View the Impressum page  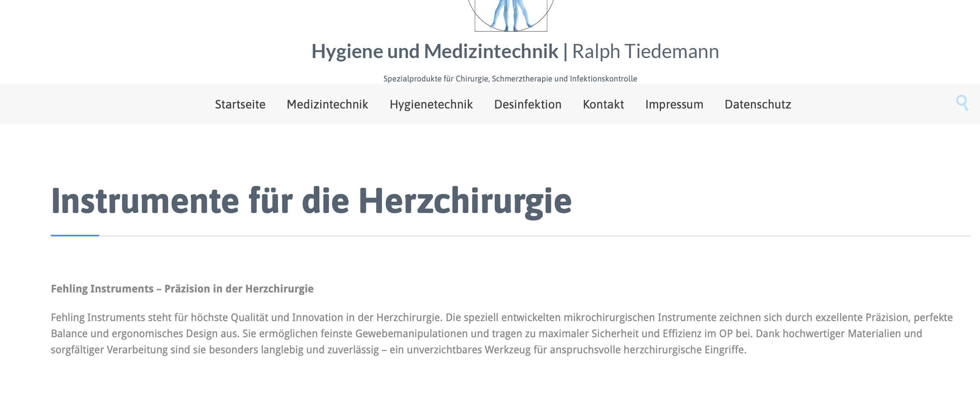pyautogui.click(x=674, y=104)
